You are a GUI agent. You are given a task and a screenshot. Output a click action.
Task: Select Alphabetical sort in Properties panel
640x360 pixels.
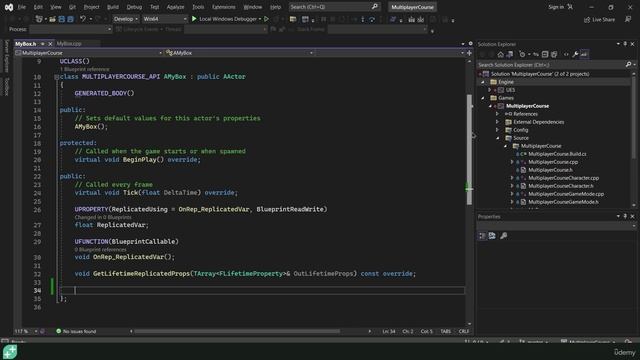(x=492, y=236)
